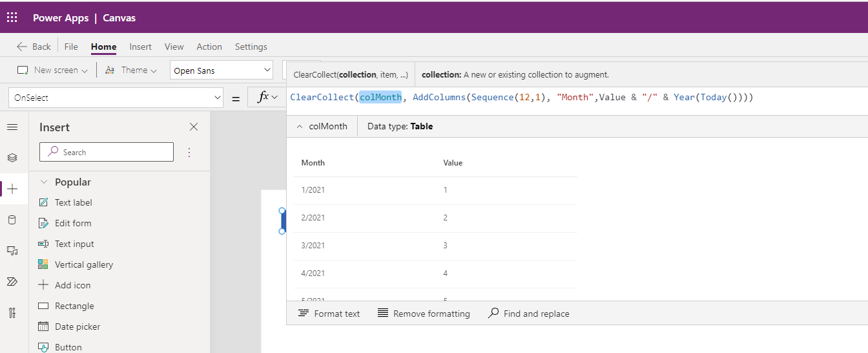The image size is (868, 353).
Task: Switch to the Action tab
Action: click(209, 47)
